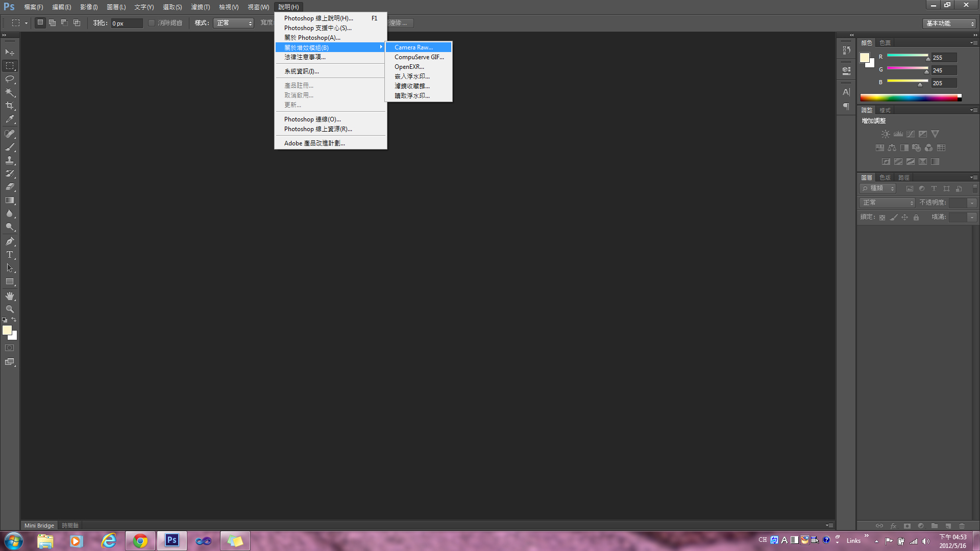
Task: Choose Subtract from Selection mode
Action: click(x=65, y=23)
